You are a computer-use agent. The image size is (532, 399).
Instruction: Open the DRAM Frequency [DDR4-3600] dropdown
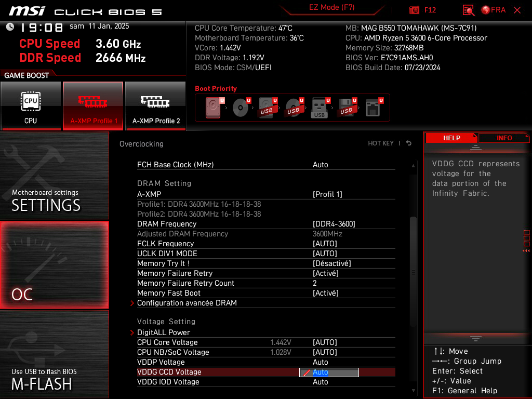point(334,224)
